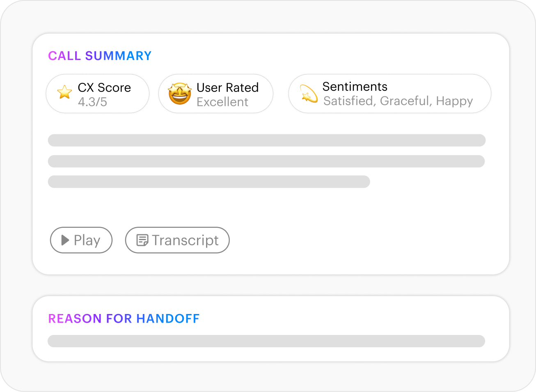Click the REASON FOR HANDOFF heading
This screenshot has height=392, width=536.
124,319
